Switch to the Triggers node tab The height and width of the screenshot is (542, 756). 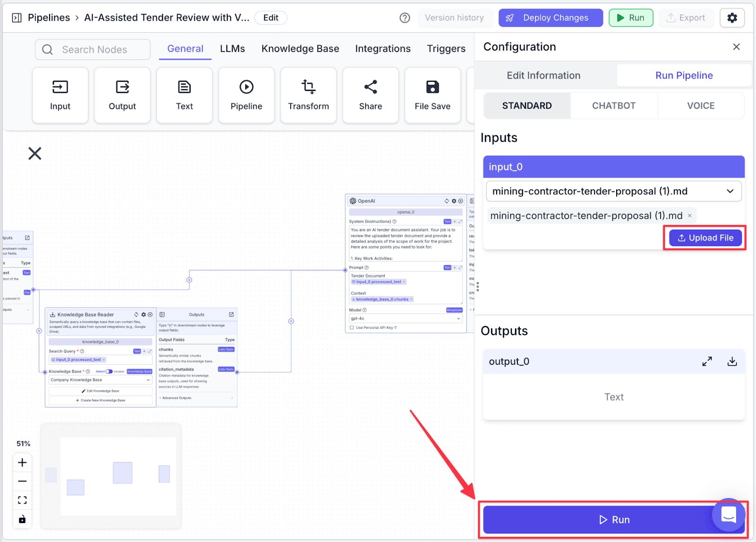[x=446, y=49]
